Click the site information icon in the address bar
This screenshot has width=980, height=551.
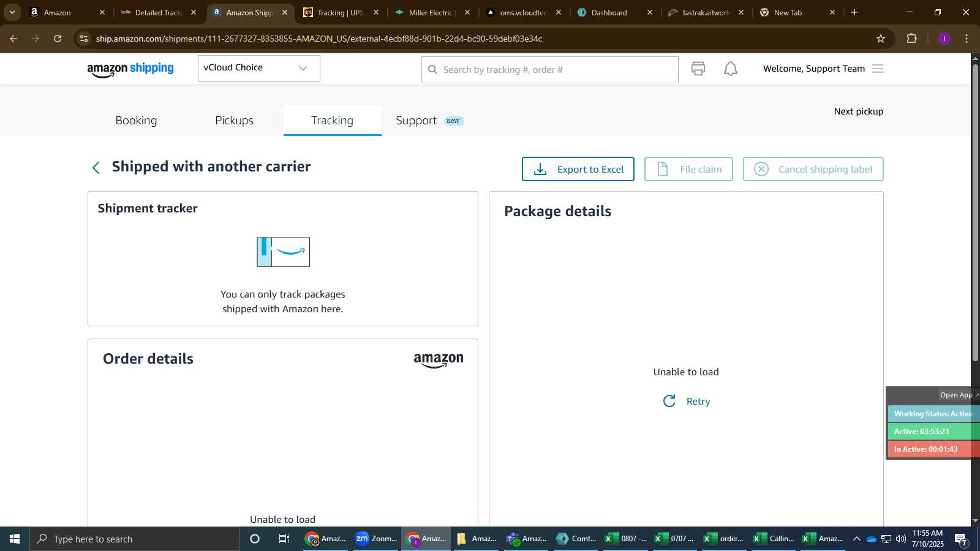coord(84,39)
